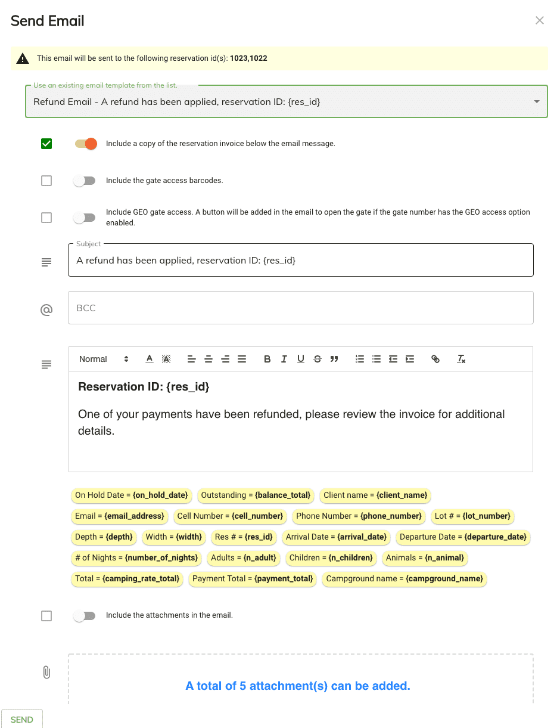The height and width of the screenshot is (728, 560).
Task: Open the Normal text size dropdown
Action: (x=104, y=359)
